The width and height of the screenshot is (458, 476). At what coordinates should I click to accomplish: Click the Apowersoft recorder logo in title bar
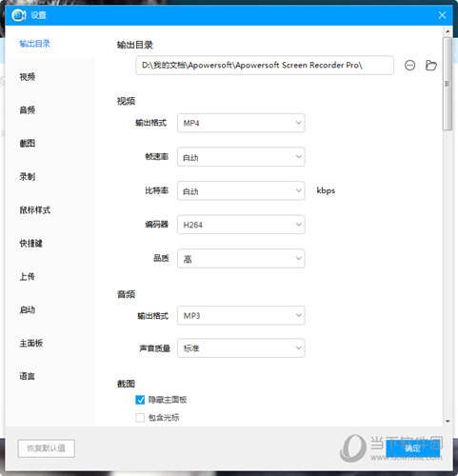[x=19, y=15]
